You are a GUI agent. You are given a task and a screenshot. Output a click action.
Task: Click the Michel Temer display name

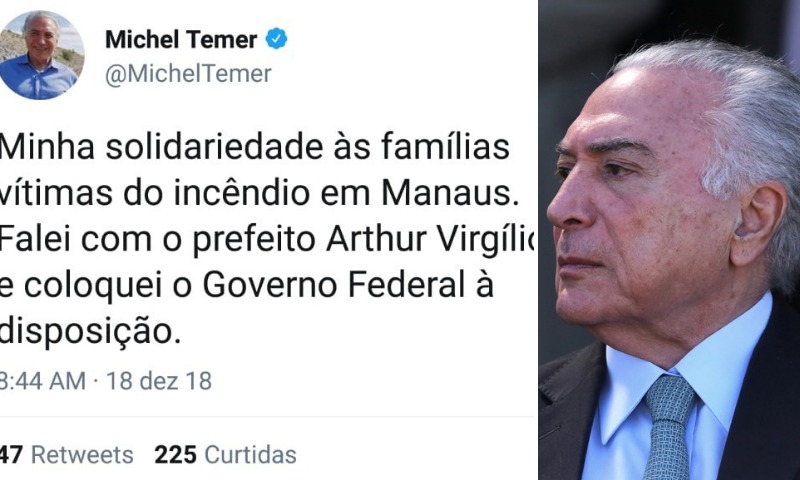coord(181,39)
